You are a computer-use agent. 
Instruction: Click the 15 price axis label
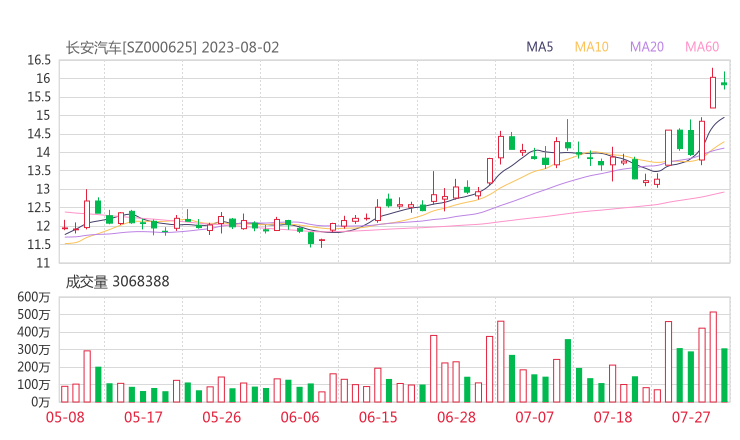coord(43,116)
